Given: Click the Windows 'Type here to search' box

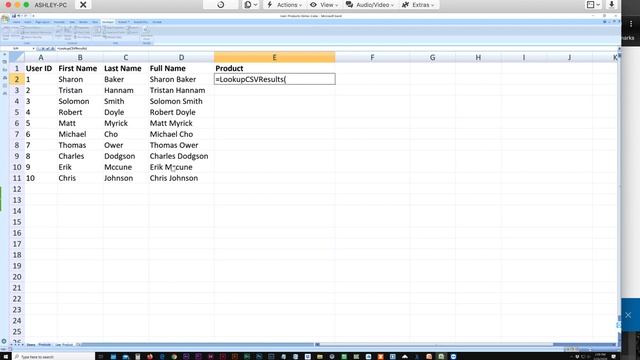Looking at the screenshot, I should (x=53, y=357).
